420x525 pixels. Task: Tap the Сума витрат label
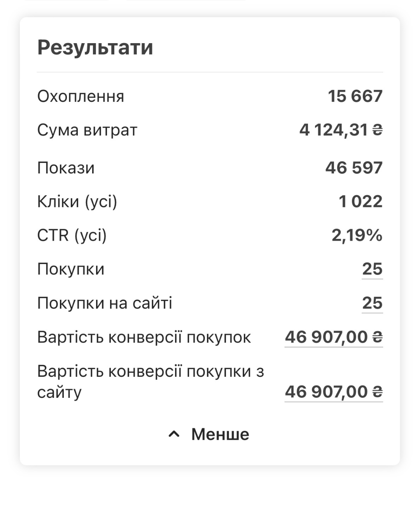(x=87, y=130)
